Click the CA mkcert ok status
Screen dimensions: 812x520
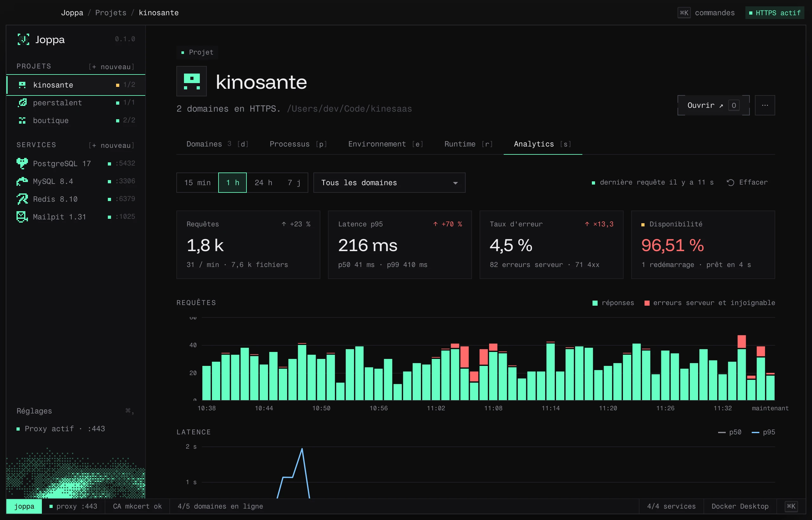[137, 506]
